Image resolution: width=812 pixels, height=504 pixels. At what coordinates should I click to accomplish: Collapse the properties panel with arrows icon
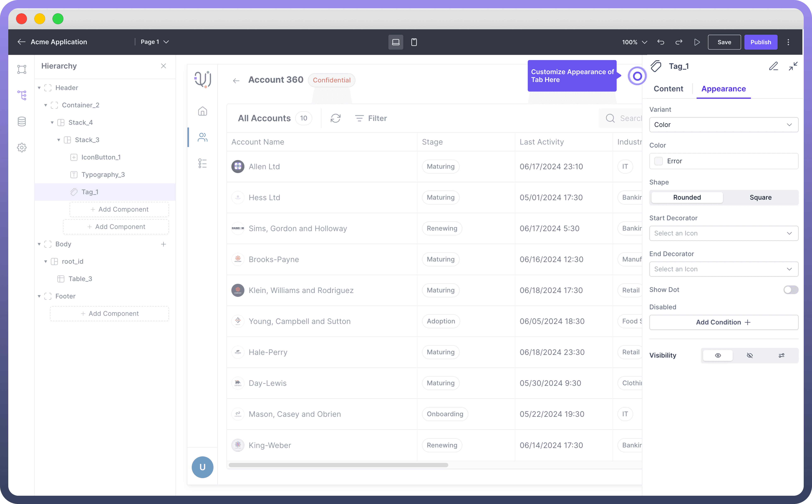tap(793, 66)
